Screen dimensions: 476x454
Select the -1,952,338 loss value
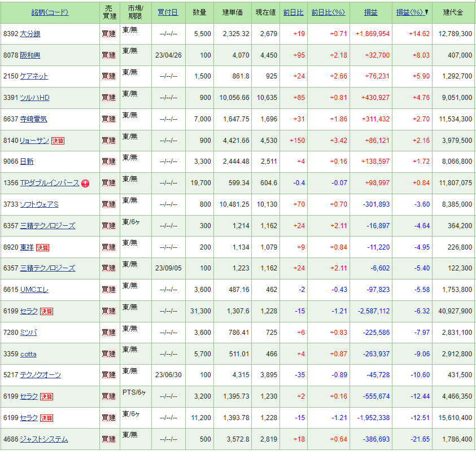point(373,418)
